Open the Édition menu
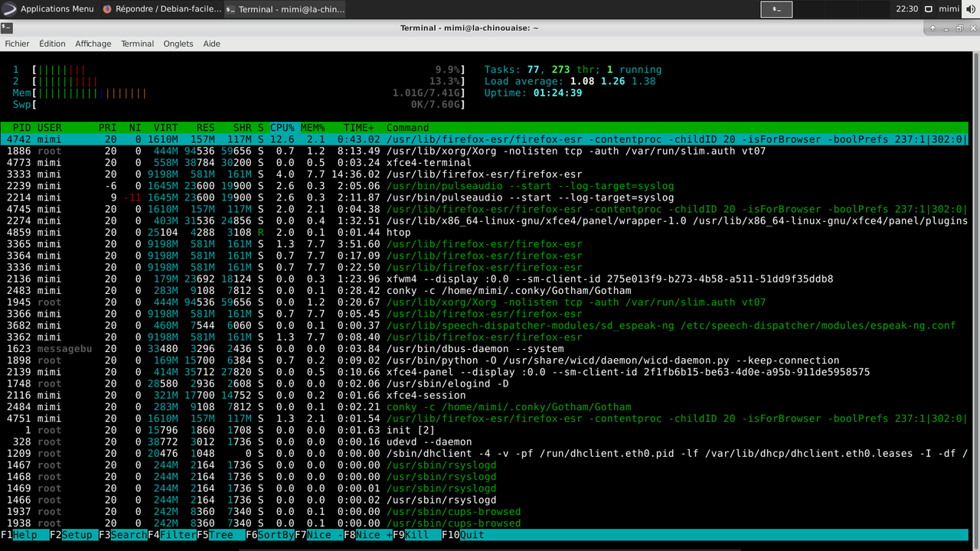Viewport: 980px width, 551px height. [x=52, y=44]
